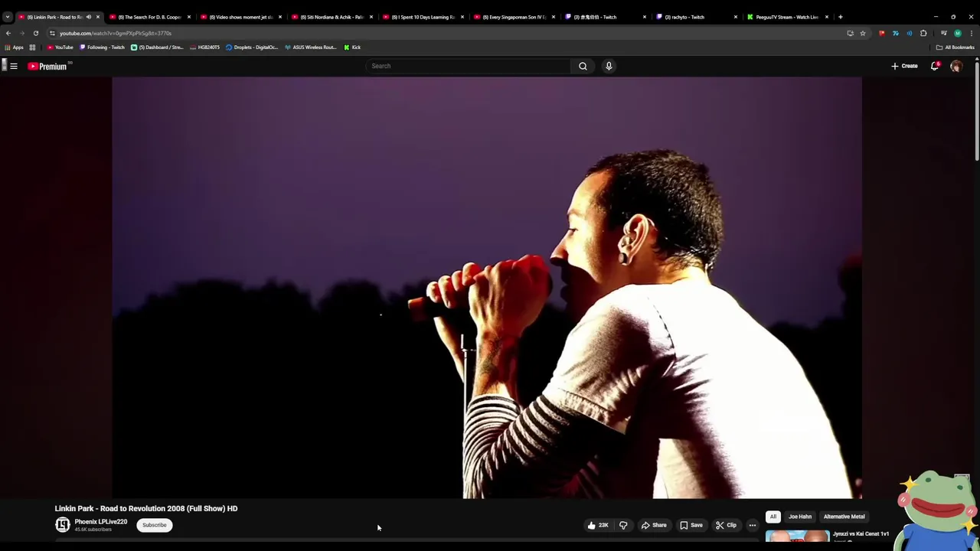Open HG8240T5 bookmark
The width and height of the screenshot is (980, 551).
(204, 47)
